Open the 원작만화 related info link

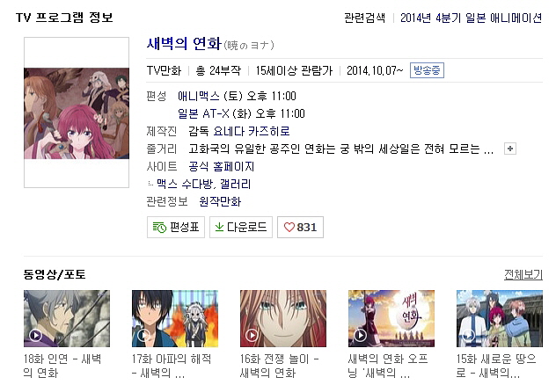pyautogui.click(x=220, y=201)
